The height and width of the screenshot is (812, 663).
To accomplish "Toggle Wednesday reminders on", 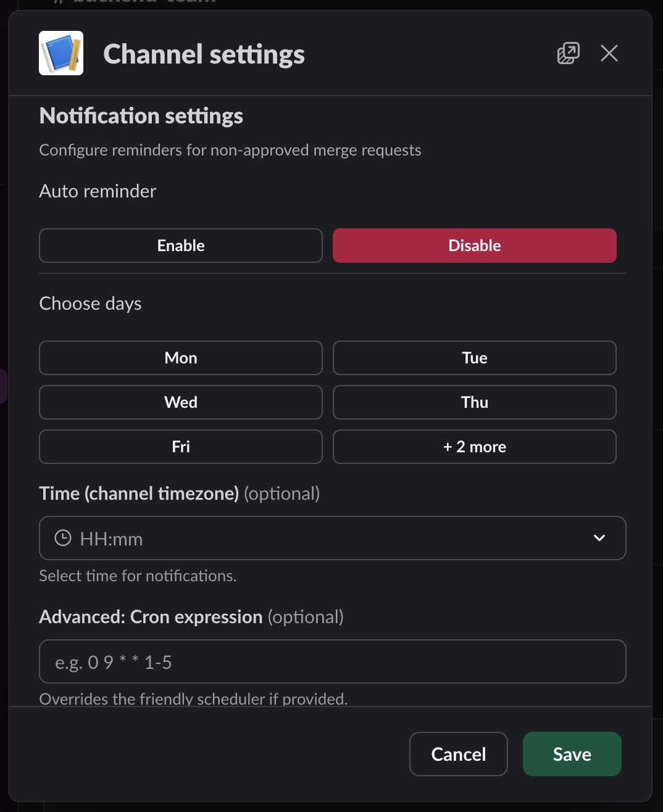I will click(180, 402).
